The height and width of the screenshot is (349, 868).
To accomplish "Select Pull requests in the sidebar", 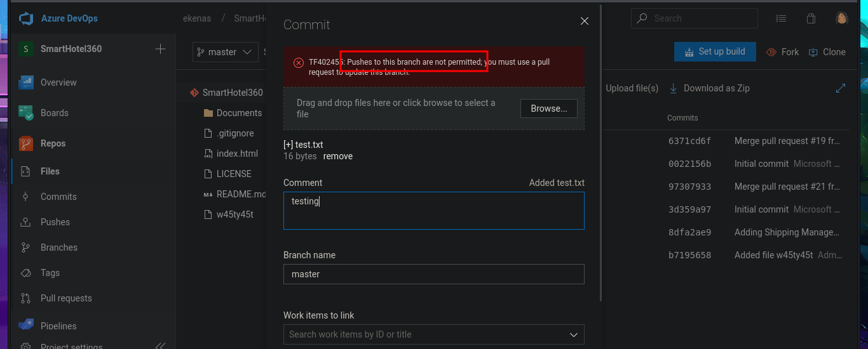I will pyautogui.click(x=66, y=298).
